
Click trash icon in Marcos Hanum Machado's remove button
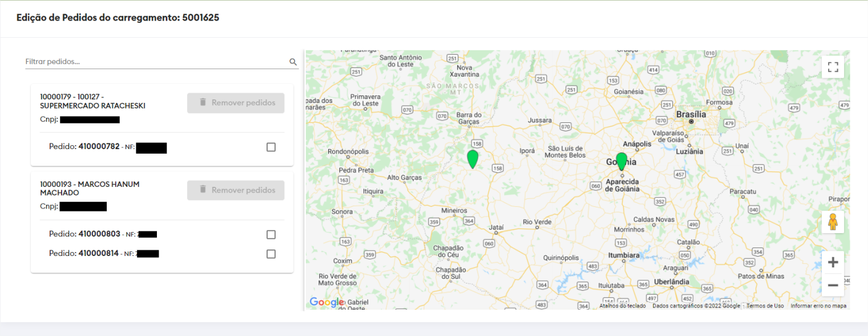click(203, 190)
